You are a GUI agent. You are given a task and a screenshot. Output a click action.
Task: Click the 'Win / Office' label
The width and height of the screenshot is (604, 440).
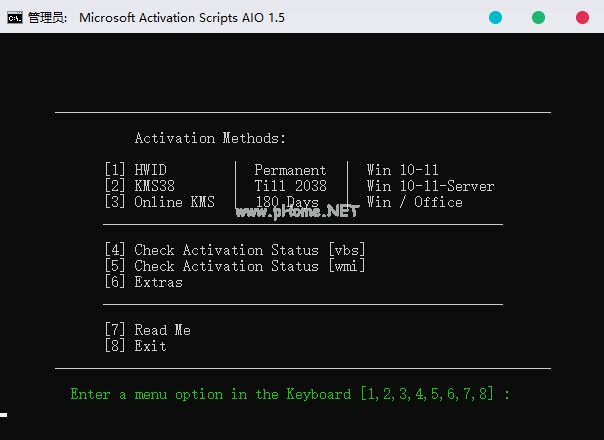coord(414,202)
